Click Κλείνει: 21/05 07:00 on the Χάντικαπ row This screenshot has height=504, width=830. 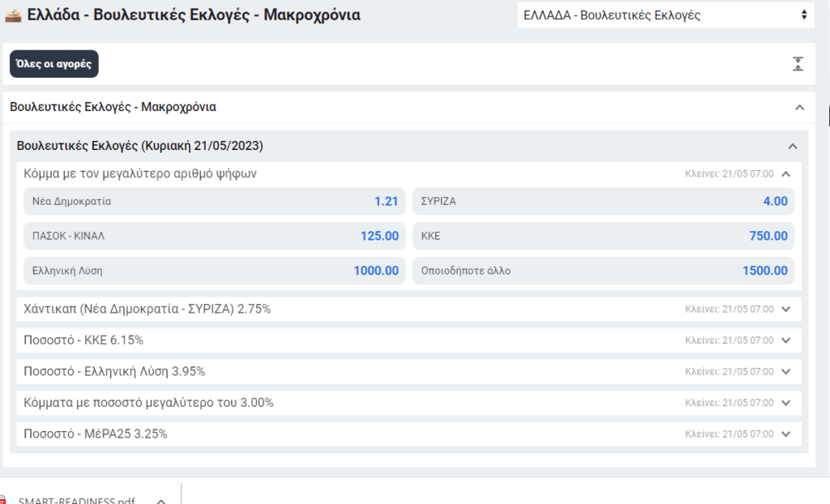[x=729, y=310]
